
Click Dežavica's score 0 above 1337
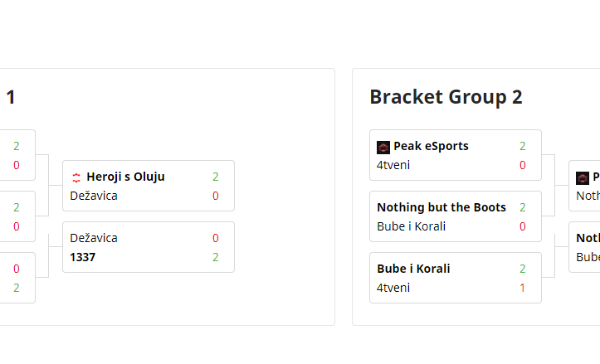tap(216, 238)
